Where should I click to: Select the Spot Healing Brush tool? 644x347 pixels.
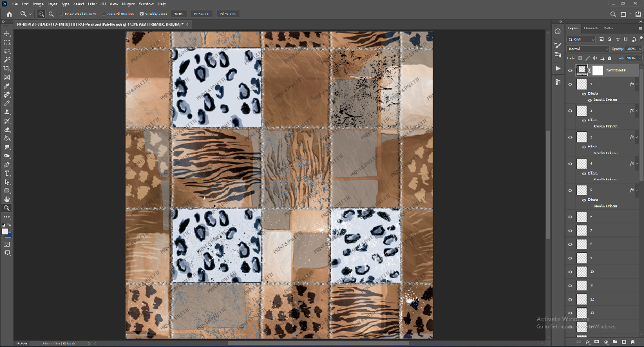[x=6, y=95]
